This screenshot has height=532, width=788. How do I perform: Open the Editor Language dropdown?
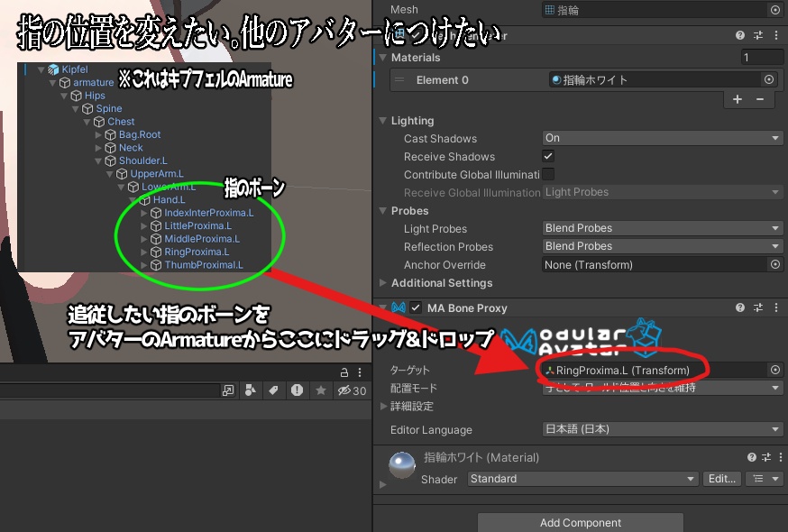click(663, 430)
